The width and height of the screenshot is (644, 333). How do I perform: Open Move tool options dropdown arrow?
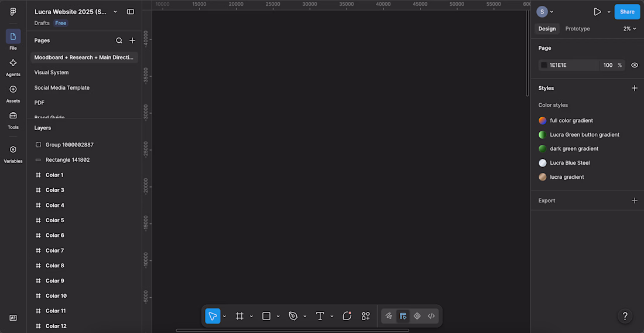[x=224, y=316]
